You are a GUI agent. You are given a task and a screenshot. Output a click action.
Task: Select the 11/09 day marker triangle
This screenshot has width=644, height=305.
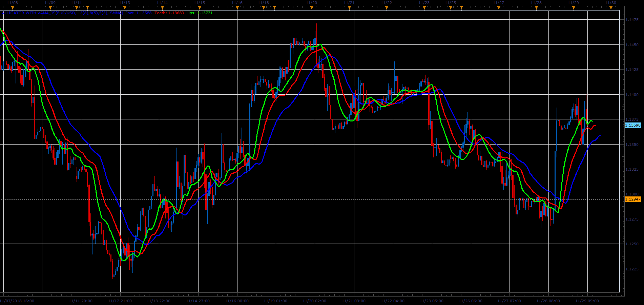point(50,7)
